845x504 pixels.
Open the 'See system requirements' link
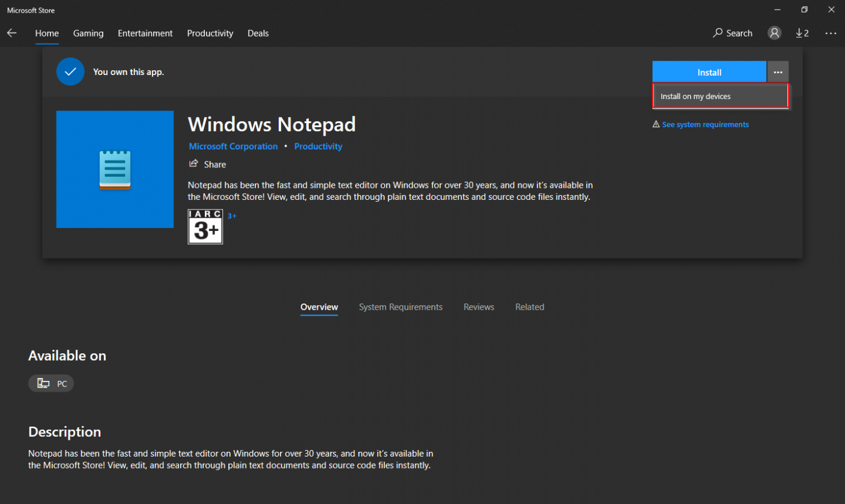coord(705,124)
